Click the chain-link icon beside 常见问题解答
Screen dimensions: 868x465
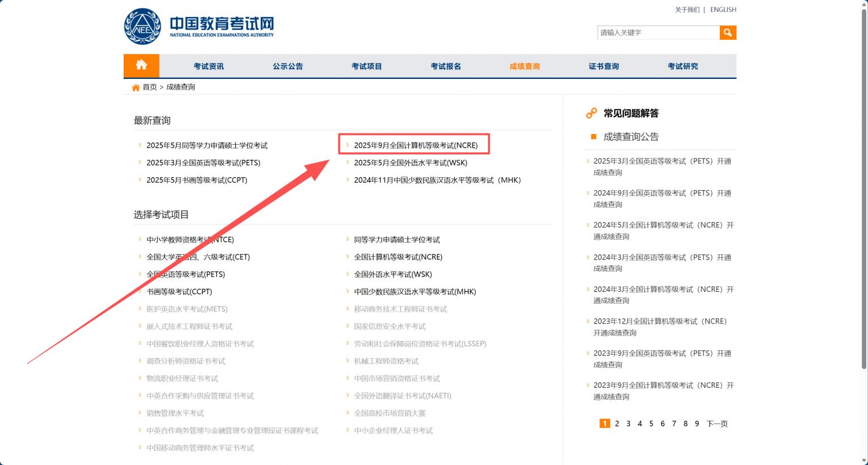tap(591, 113)
